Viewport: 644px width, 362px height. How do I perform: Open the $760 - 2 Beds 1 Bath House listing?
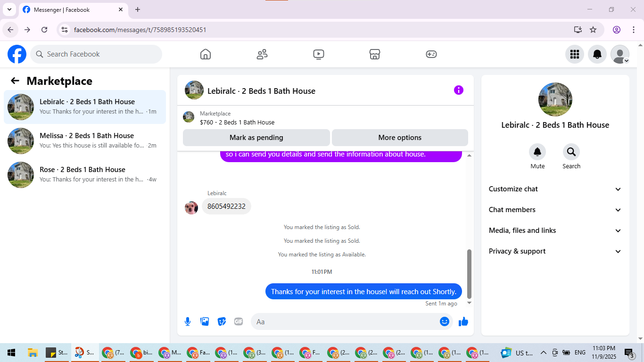237,122
